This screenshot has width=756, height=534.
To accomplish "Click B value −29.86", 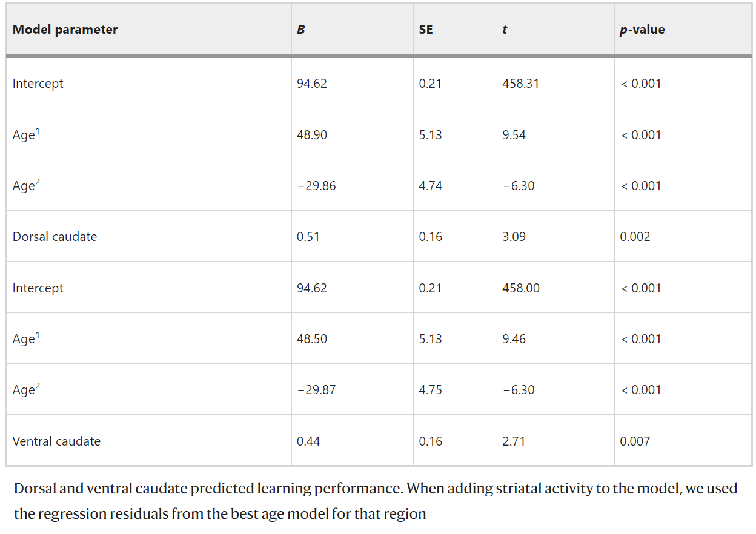I will [x=316, y=186].
